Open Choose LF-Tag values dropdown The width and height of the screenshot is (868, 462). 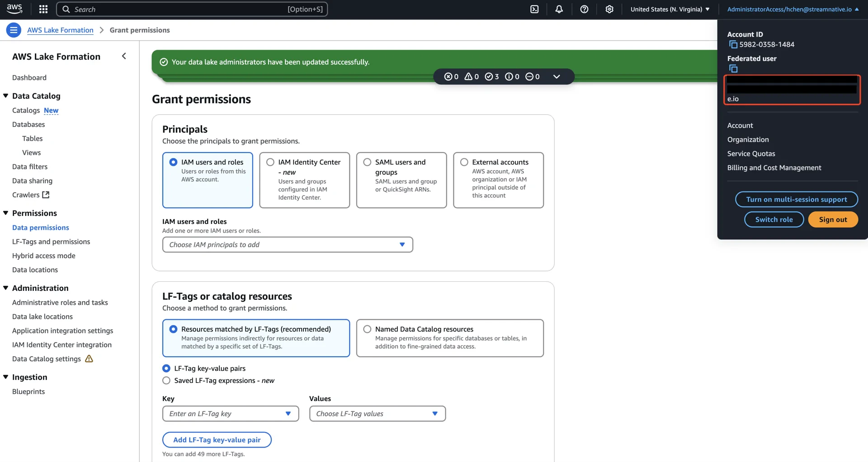(377, 414)
